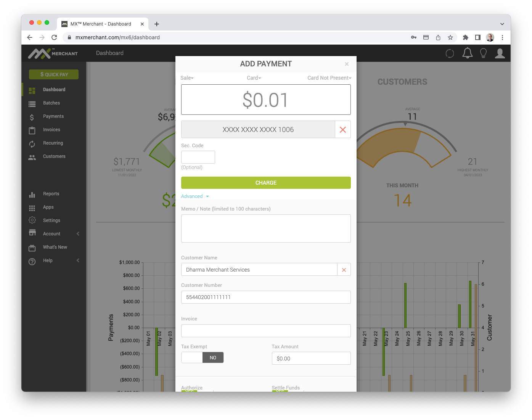
Task: Open the Card payment method dropdown
Action: (x=254, y=78)
